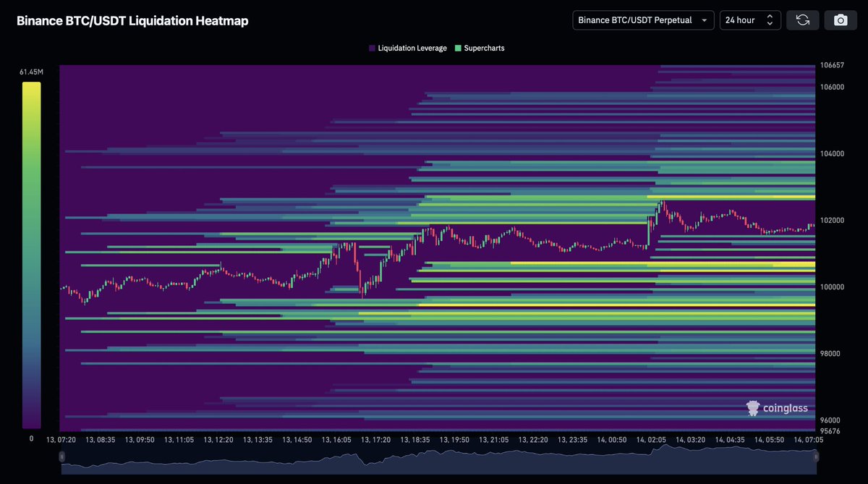Click the 13, 07:20 time axis label

(61, 439)
